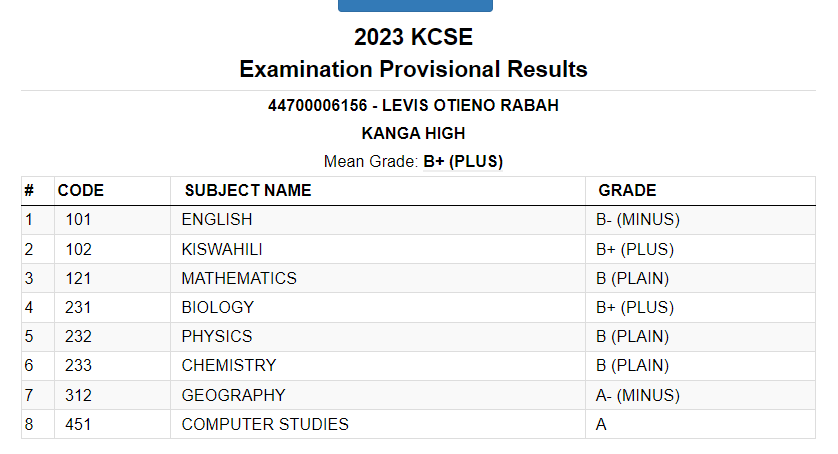The height and width of the screenshot is (454, 838).
Task: Click the GEOGRAPHY grade A- (MINUS)
Action: pos(637,395)
